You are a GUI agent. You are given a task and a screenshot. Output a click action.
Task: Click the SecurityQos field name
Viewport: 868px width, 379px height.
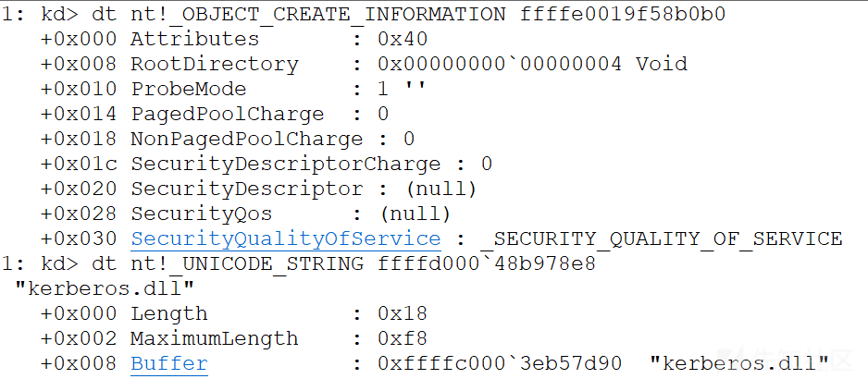point(202,214)
